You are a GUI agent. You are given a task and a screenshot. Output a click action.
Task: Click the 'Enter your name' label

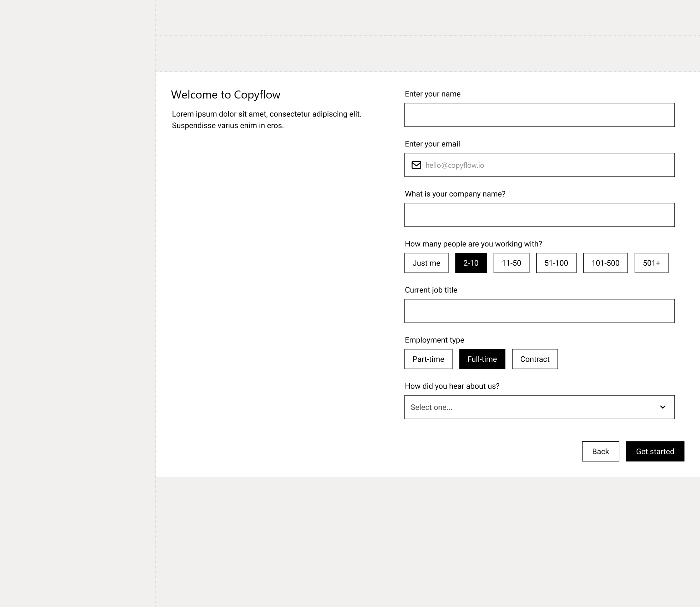[x=432, y=94]
